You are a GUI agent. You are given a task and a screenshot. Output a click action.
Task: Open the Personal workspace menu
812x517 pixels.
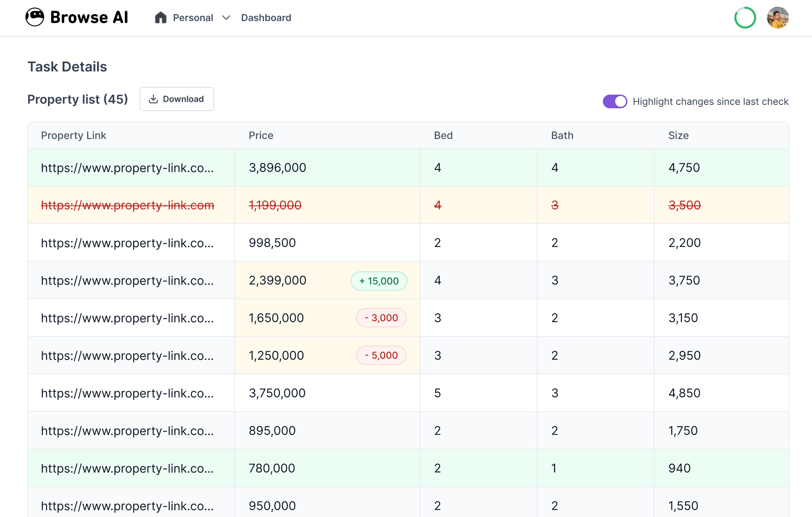coord(193,18)
